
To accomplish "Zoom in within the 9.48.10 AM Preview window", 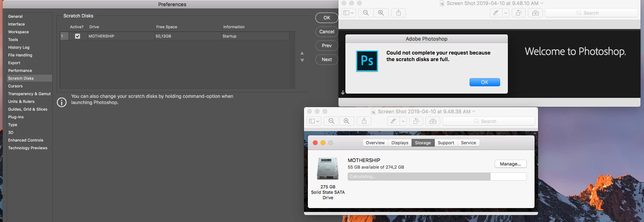I will pos(381,13).
